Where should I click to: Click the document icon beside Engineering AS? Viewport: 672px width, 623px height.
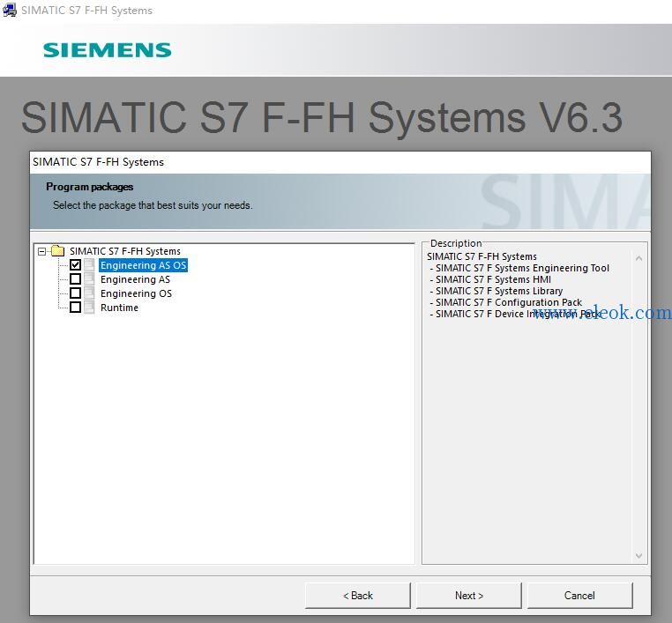pos(89,279)
